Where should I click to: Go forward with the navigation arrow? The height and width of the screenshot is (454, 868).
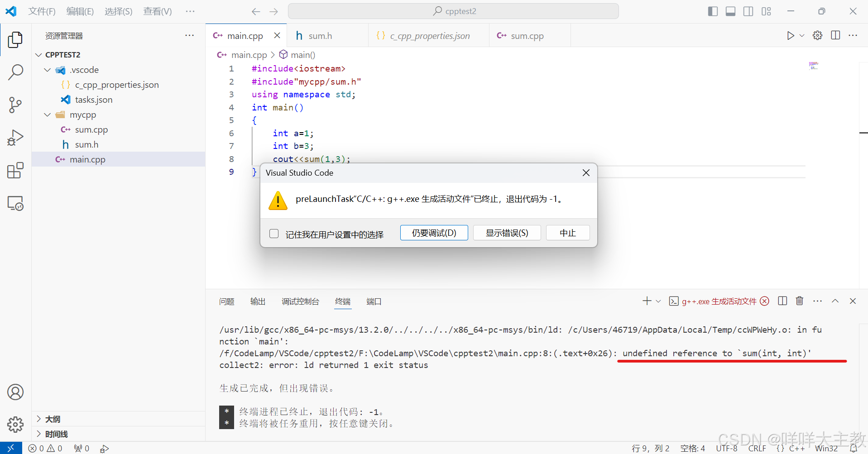point(274,11)
